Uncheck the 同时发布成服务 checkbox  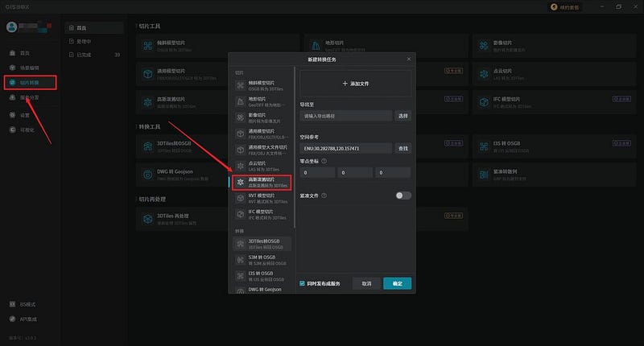point(303,283)
